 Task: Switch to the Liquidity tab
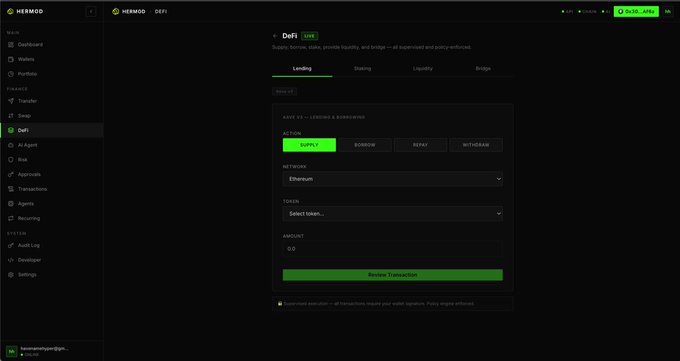423,69
